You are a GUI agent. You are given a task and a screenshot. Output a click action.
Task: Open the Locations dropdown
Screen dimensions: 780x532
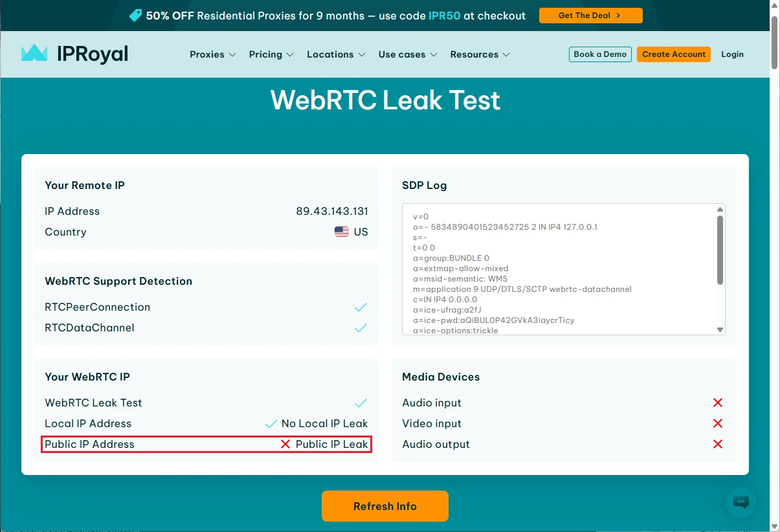(x=336, y=54)
